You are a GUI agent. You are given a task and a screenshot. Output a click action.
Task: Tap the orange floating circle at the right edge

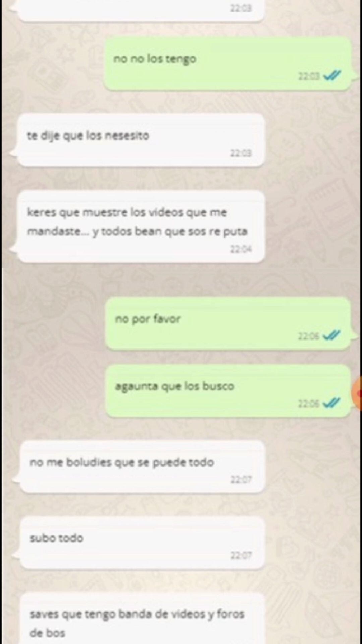[x=357, y=393]
